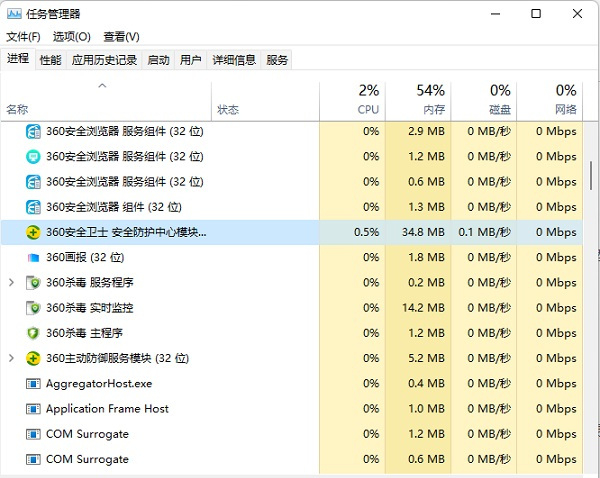Switch to the 详细信息 tab
The width and height of the screenshot is (600, 478).
[234, 60]
